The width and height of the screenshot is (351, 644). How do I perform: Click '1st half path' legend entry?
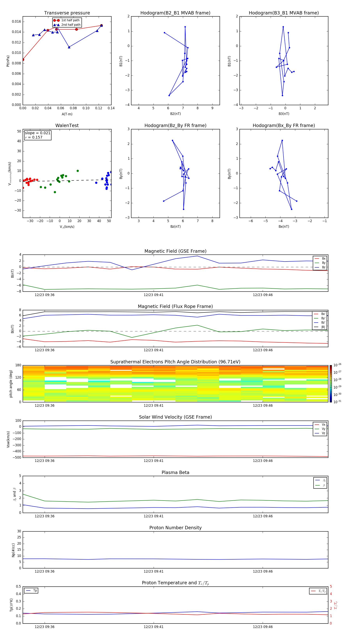pyautogui.click(x=66, y=20)
